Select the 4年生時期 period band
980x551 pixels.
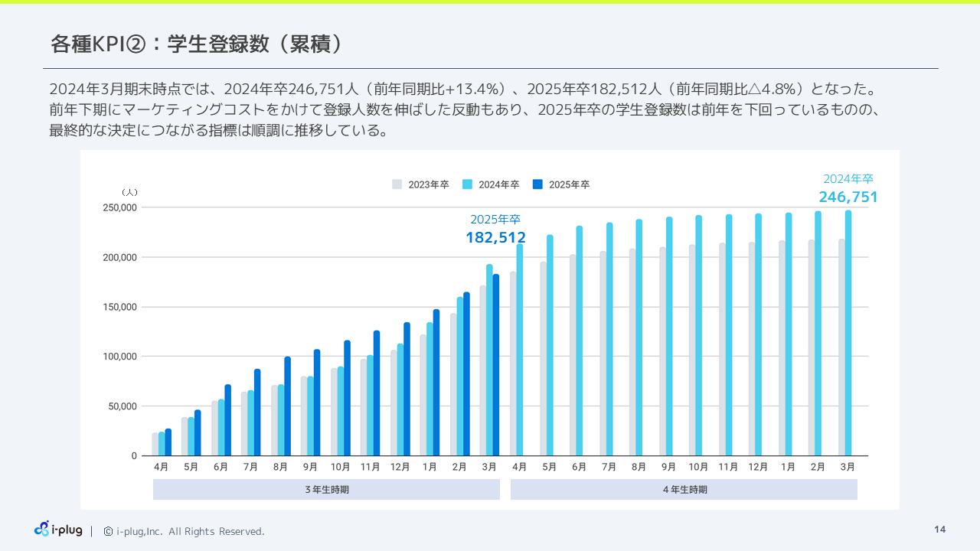point(684,490)
